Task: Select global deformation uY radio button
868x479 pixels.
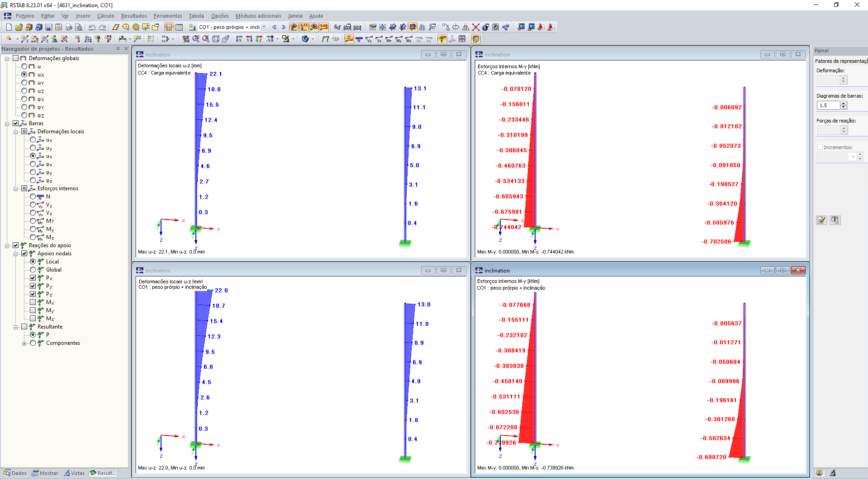Action: pos(24,83)
